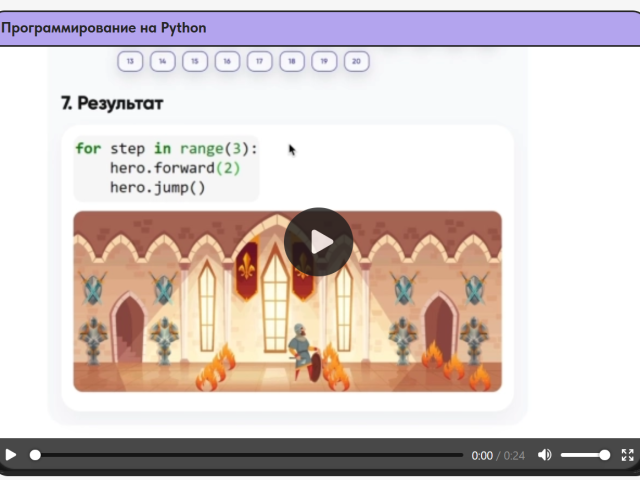
Task: Adjust the volume slider
Action: (x=585, y=455)
